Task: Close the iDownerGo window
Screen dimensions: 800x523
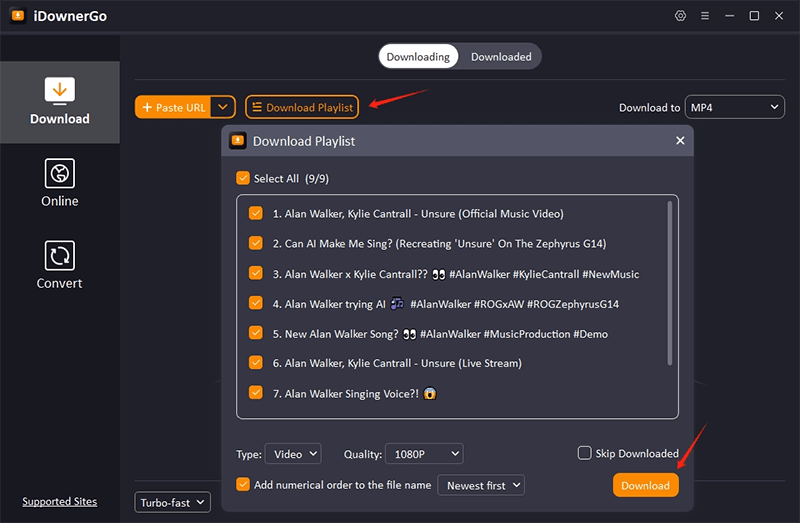Action: click(779, 16)
